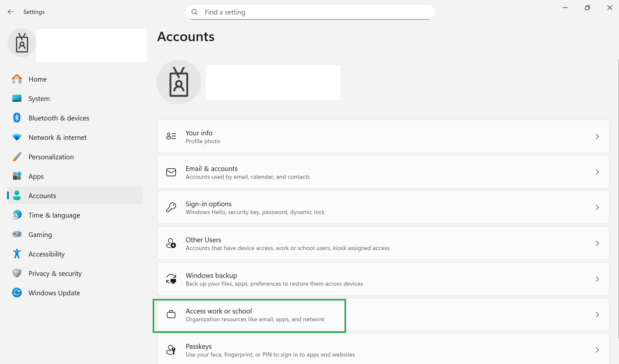Expand Email & accounts chevron
The width and height of the screenshot is (619, 364).
[597, 172]
